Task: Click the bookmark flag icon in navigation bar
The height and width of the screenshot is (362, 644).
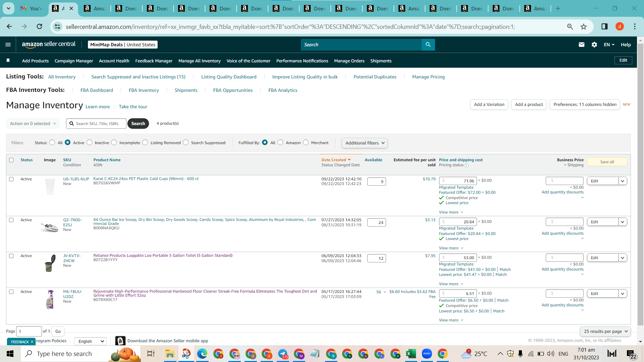Action: 8,60
